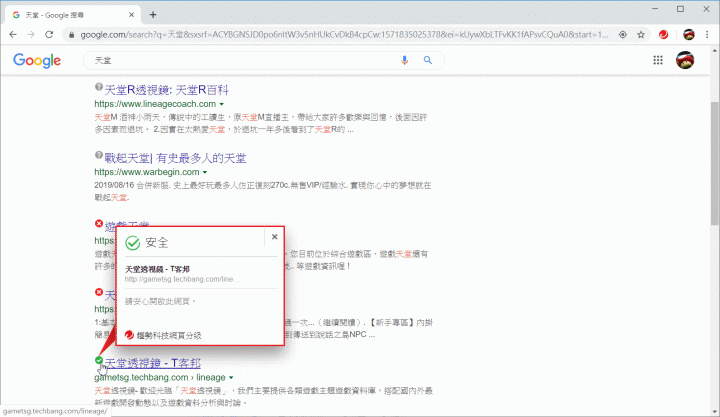Viewport: 720px width, 417px height.
Task: Close the 安全 rating popup
Action: tap(275, 237)
